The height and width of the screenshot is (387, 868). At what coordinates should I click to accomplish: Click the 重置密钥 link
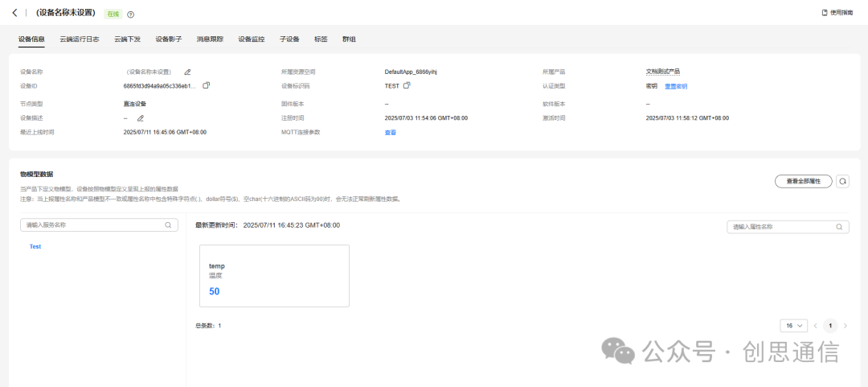[x=676, y=87]
